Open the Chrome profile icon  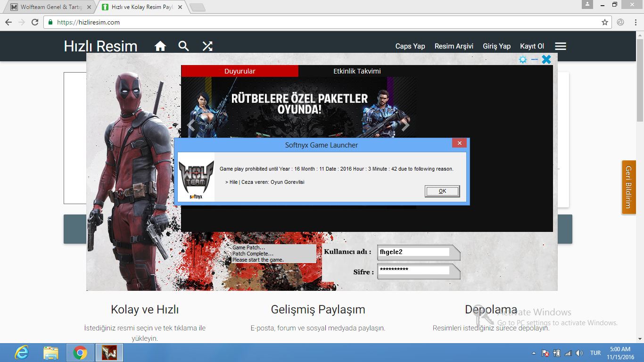tap(587, 4)
